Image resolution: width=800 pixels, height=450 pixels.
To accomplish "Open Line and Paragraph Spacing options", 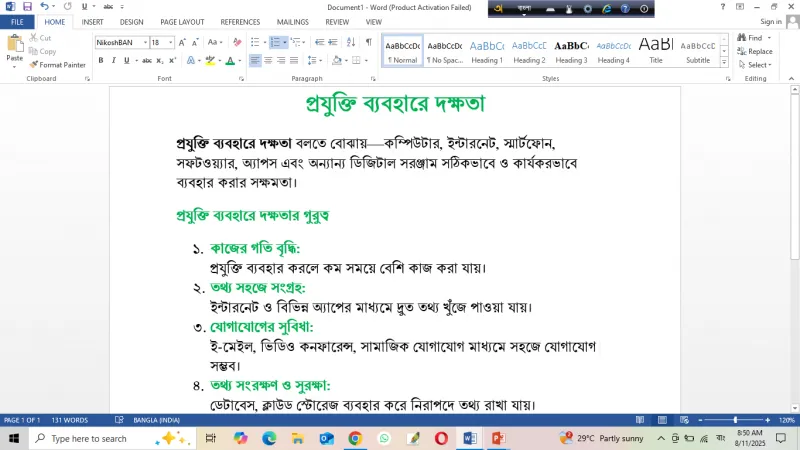I will pyautogui.click(x=314, y=60).
